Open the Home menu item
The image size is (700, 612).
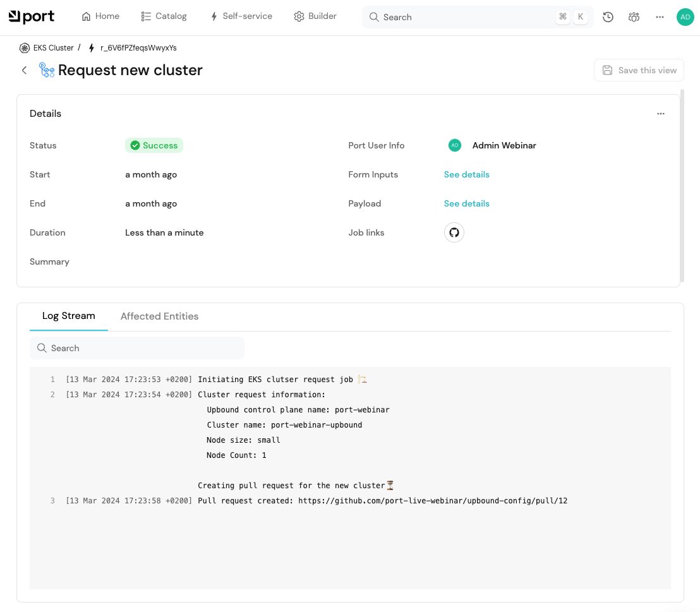point(100,16)
